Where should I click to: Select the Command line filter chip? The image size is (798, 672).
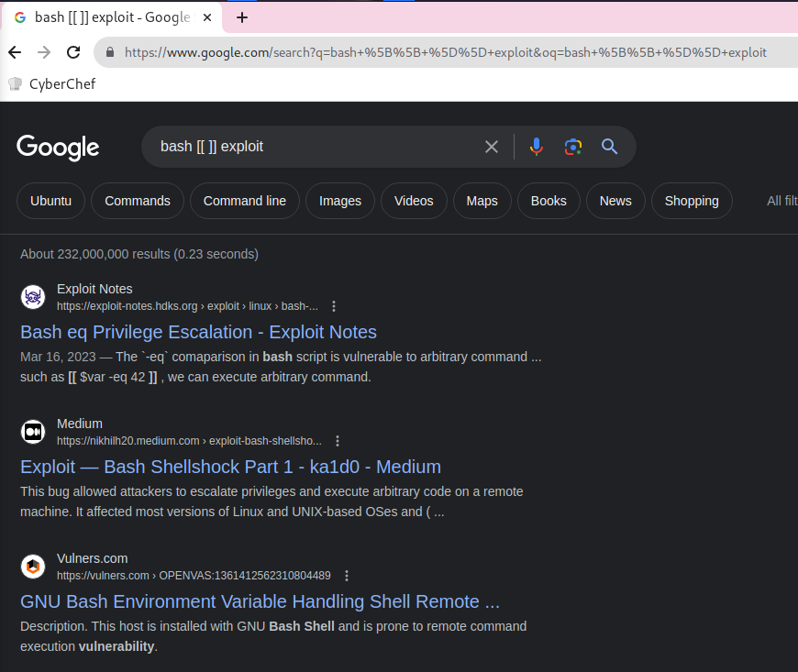tap(245, 201)
